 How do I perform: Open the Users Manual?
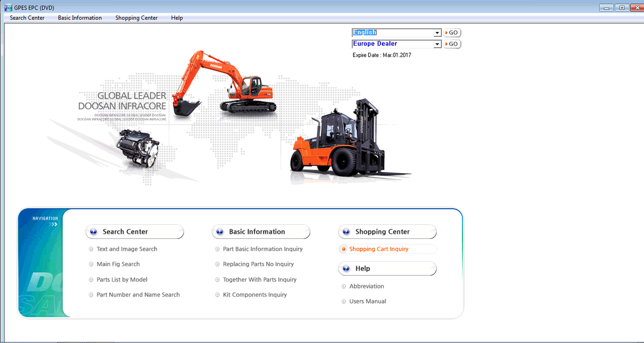[x=368, y=301]
